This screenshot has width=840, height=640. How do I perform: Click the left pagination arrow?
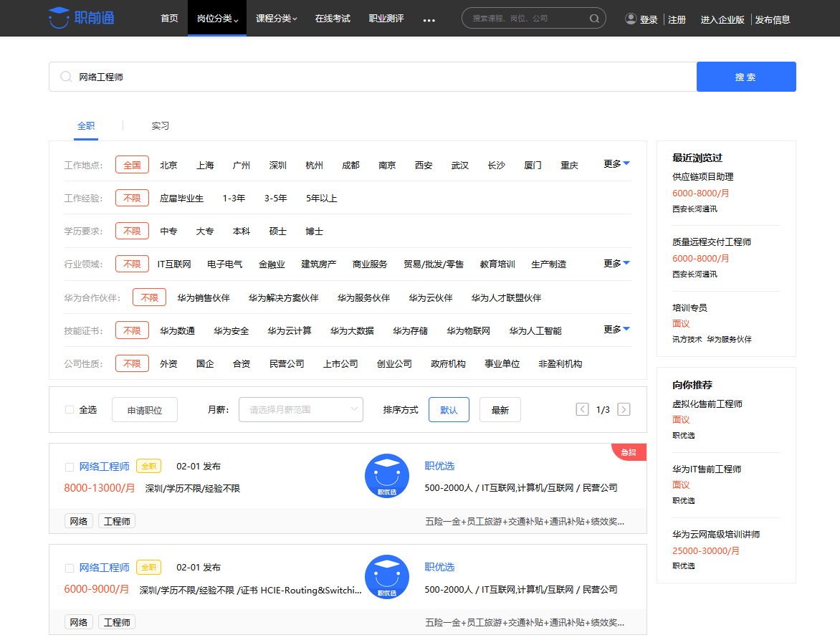click(582, 409)
